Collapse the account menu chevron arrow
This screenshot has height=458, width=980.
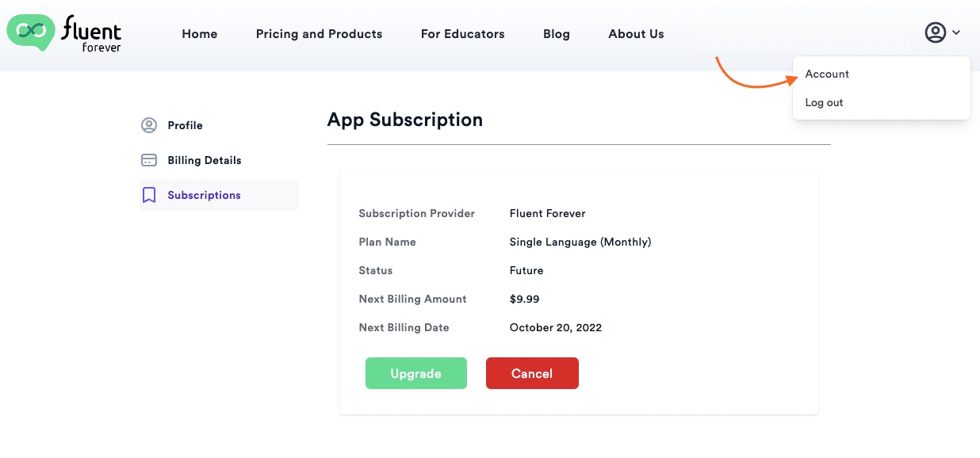[x=956, y=33]
